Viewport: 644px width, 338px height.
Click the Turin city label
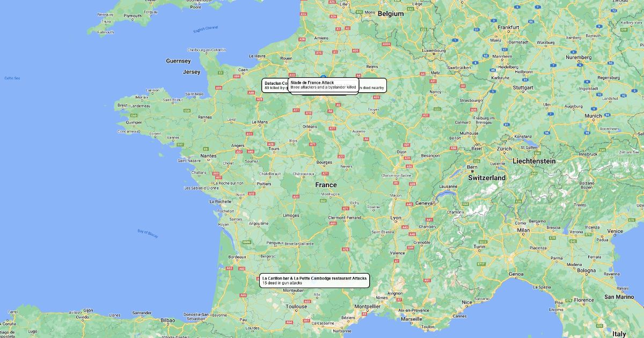click(479, 247)
